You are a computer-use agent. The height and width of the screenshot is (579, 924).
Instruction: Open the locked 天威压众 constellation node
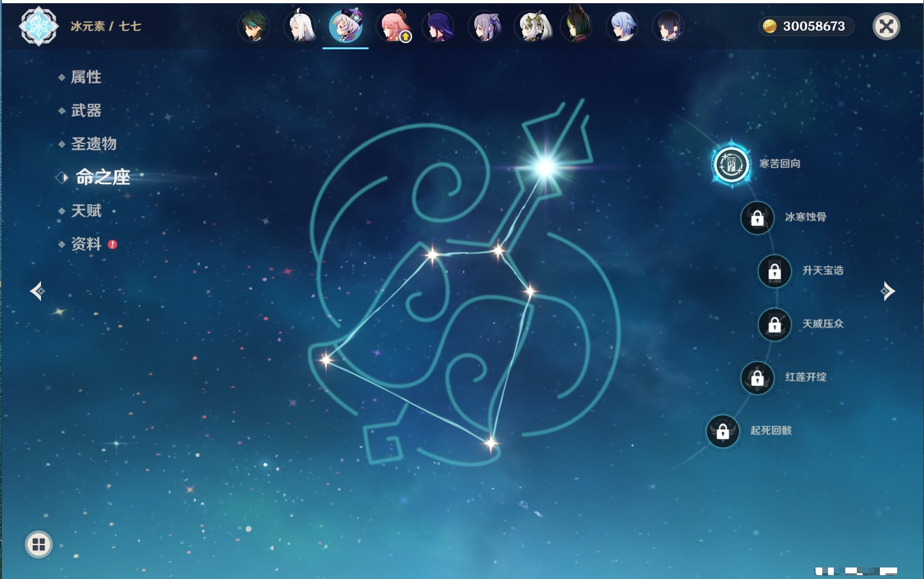[774, 324]
